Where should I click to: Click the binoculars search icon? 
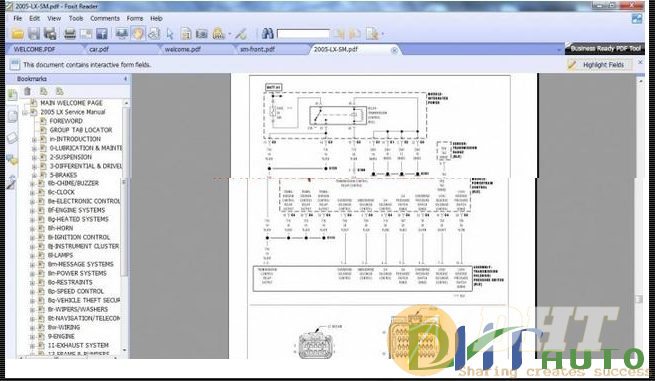tap(267, 33)
